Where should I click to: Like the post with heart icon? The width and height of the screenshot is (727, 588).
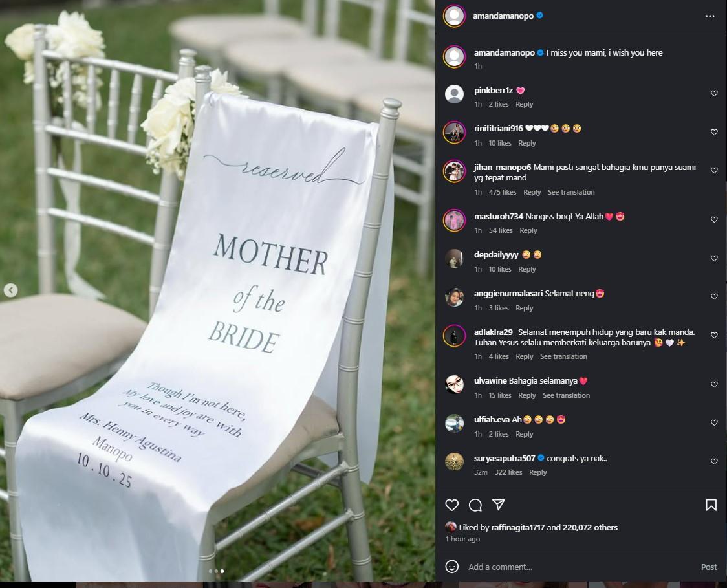(x=451, y=505)
